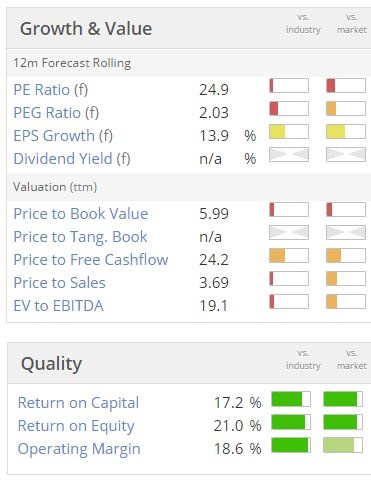Open the Return on Equity link

pyautogui.click(x=76, y=426)
